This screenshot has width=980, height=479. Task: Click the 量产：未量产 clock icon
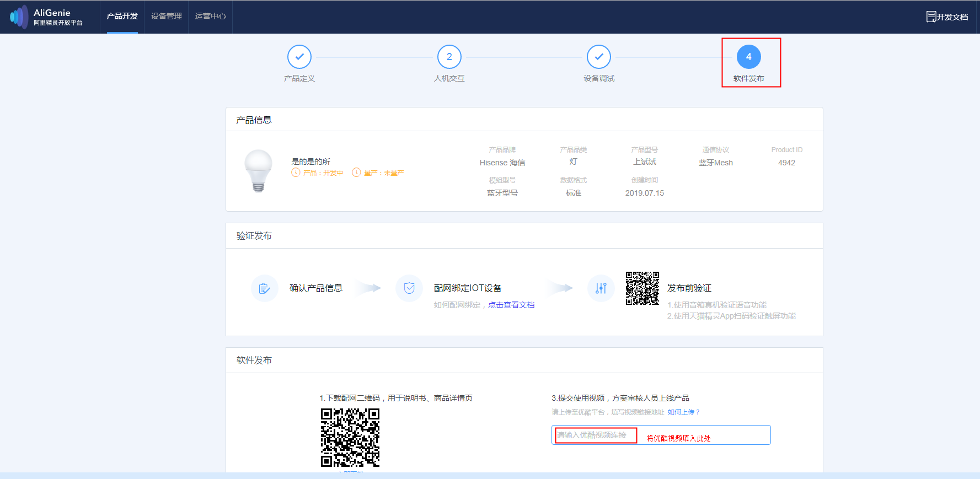click(356, 173)
